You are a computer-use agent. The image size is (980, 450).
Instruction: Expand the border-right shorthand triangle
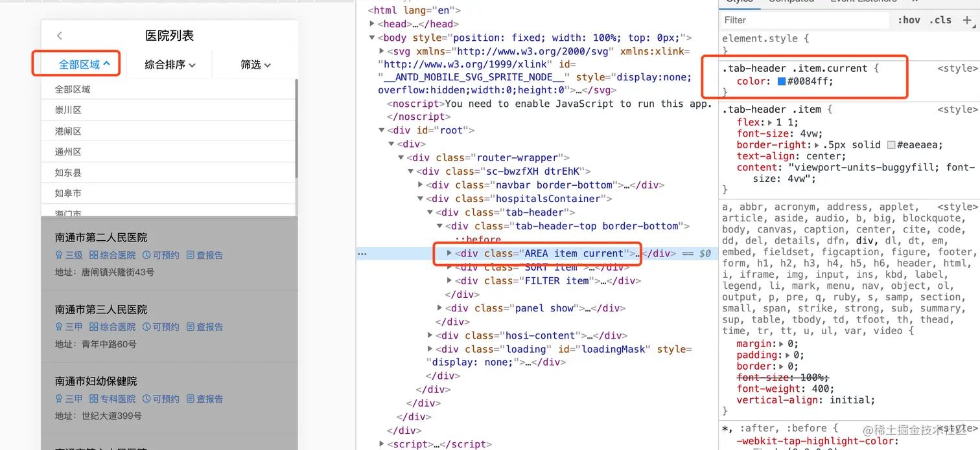pyautogui.click(x=817, y=145)
